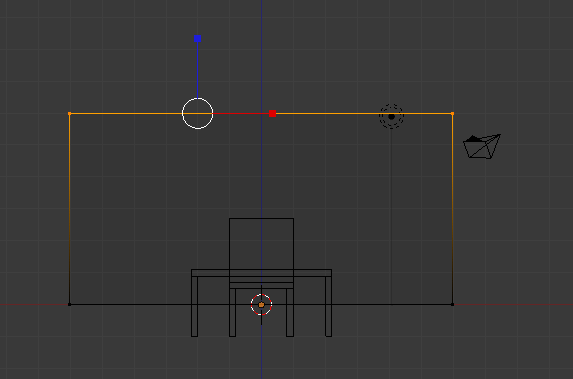Screen dimensions: 573x379
Task: Click the chair's right leg
Action: tap(290, 312)
